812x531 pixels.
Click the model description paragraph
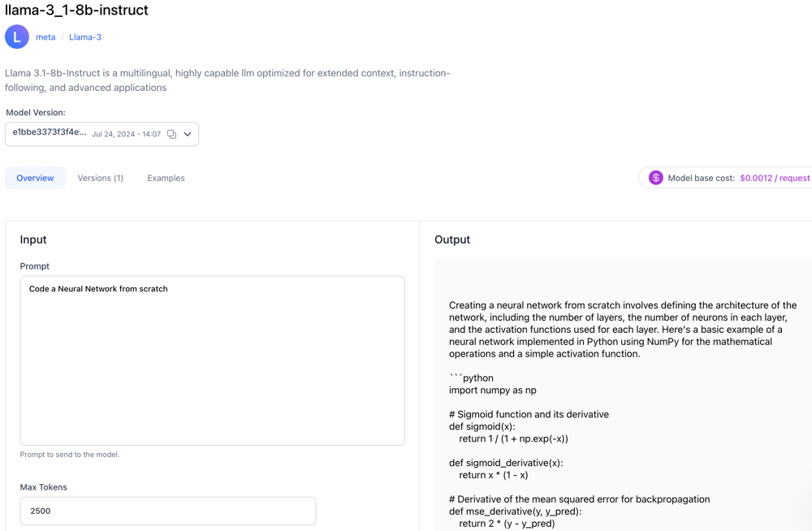tap(227, 80)
